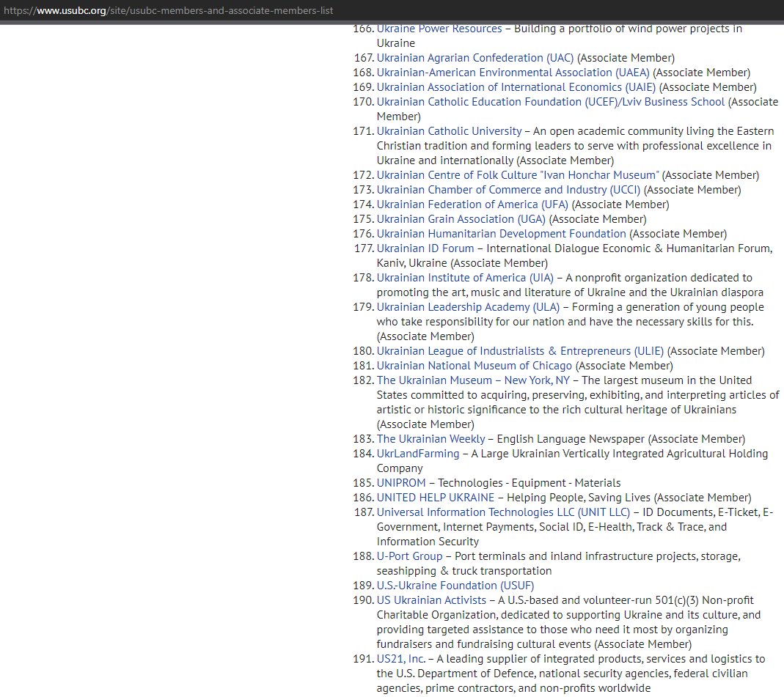Click Ukrainian Catholic Education Foundation (UCEF) link
784x697 pixels.
coord(551,102)
